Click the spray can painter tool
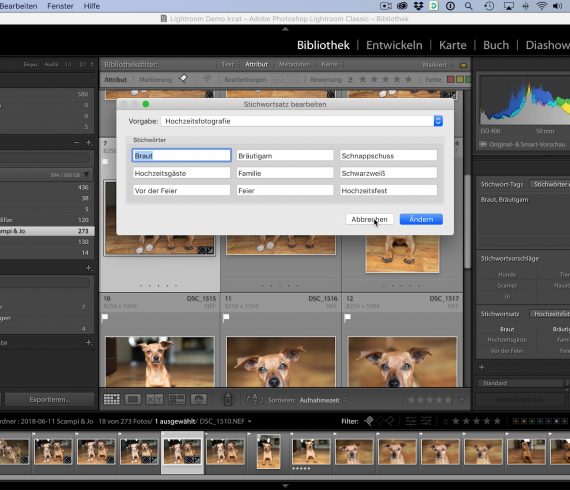Viewport: 570px width, 490px height. pos(228,399)
